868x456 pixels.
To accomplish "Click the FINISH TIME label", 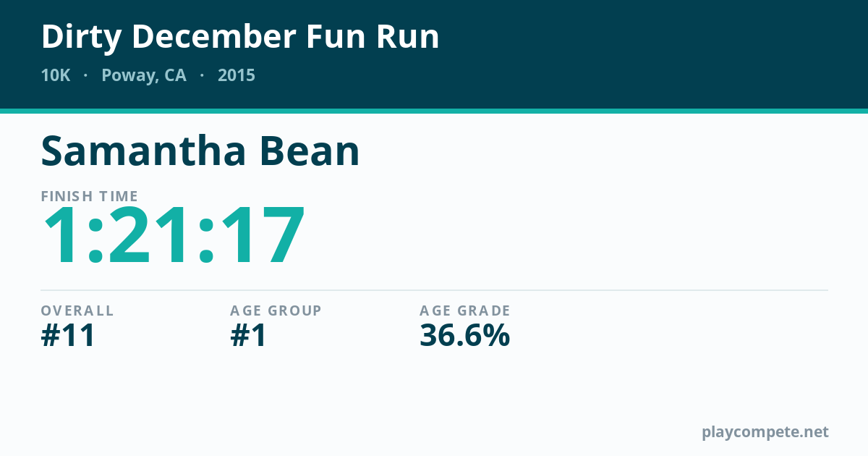I will (x=90, y=196).
